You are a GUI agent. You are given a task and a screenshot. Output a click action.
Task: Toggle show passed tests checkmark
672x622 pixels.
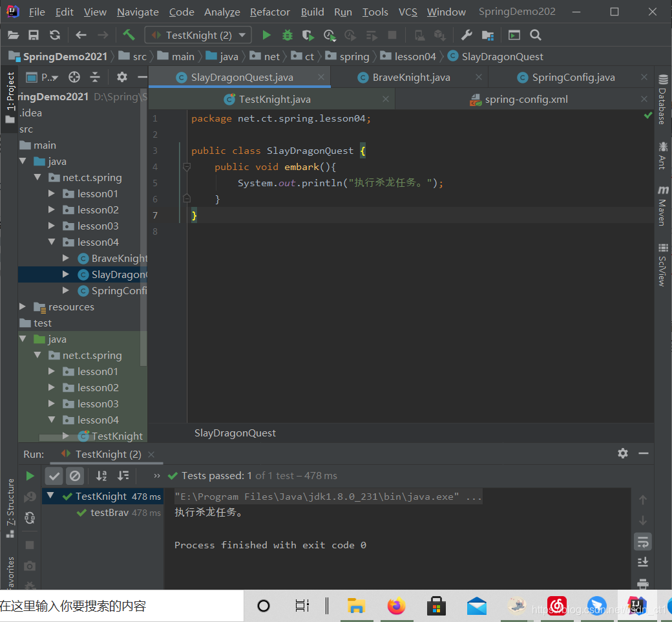coord(54,476)
